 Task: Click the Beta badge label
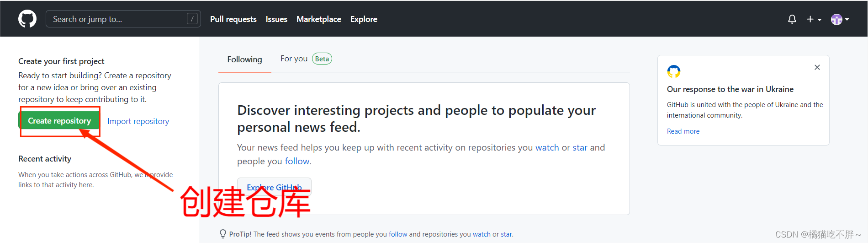tap(322, 59)
